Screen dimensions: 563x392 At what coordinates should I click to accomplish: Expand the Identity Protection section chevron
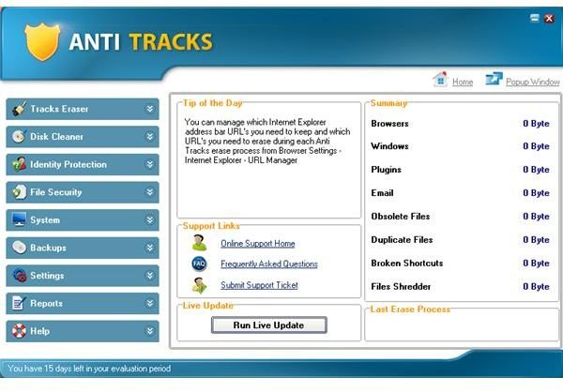coord(150,164)
